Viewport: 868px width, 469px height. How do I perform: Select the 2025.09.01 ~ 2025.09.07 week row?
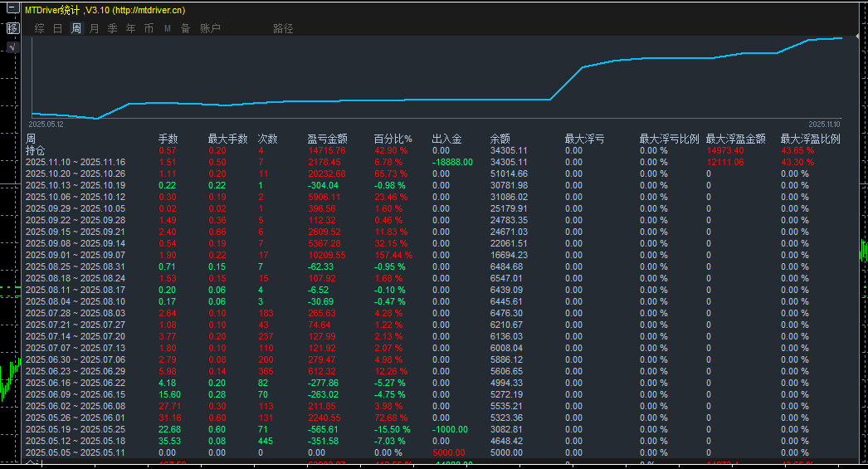pos(75,255)
